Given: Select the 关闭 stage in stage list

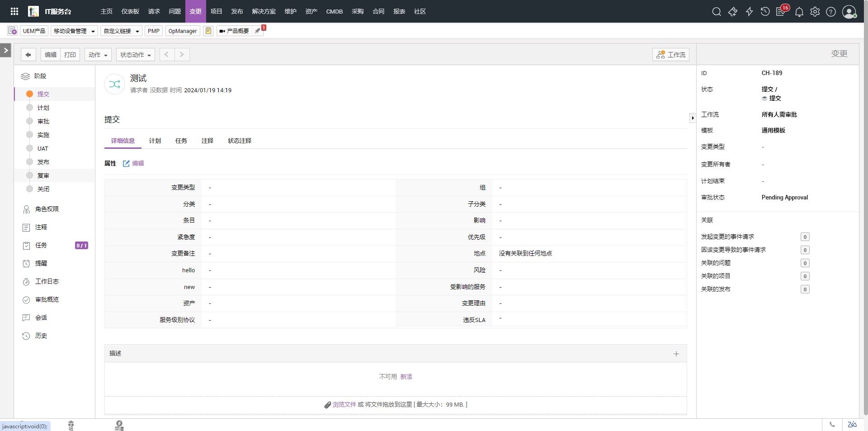Looking at the screenshot, I should coord(43,189).
